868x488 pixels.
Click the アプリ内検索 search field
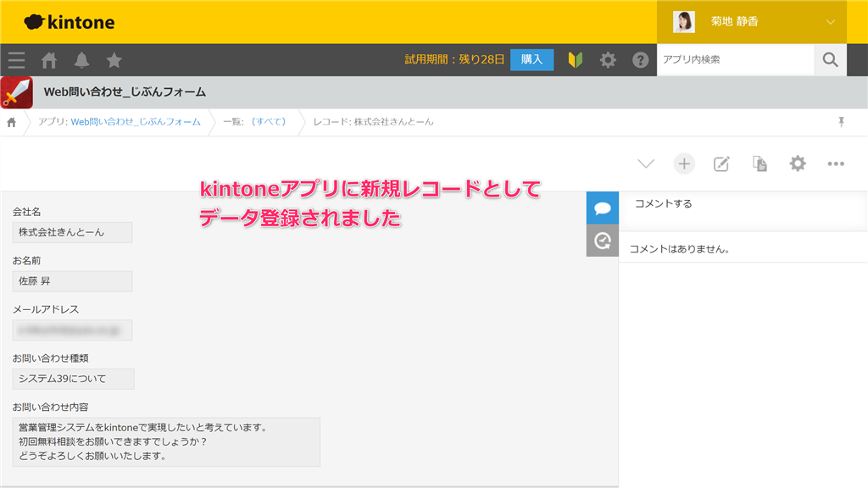pos(736,60)
